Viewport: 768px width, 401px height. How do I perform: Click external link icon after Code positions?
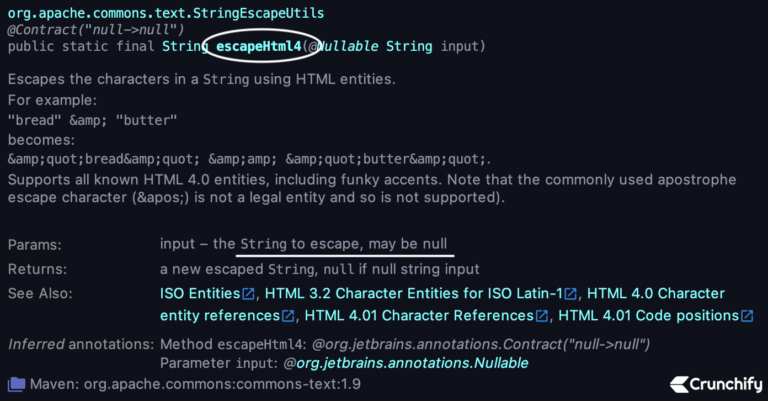click(x=747, y=316)
